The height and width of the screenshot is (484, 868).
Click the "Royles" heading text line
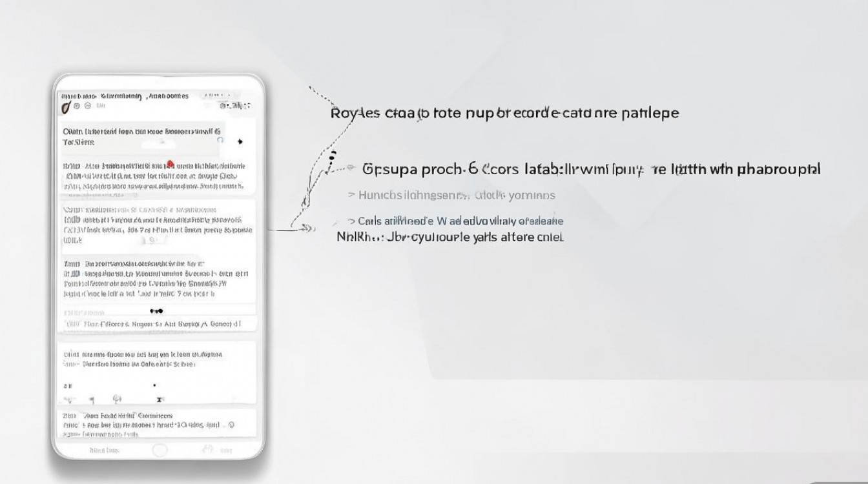504,113
